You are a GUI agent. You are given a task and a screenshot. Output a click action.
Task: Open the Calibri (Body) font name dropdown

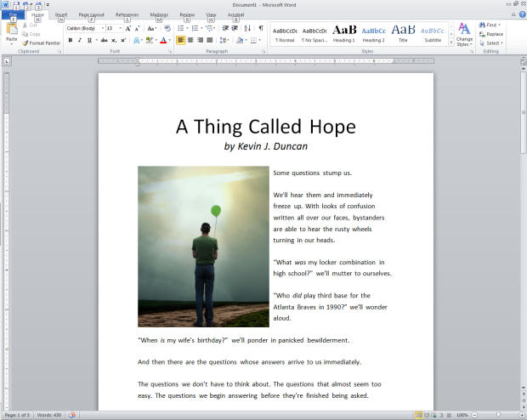point(103,29)
